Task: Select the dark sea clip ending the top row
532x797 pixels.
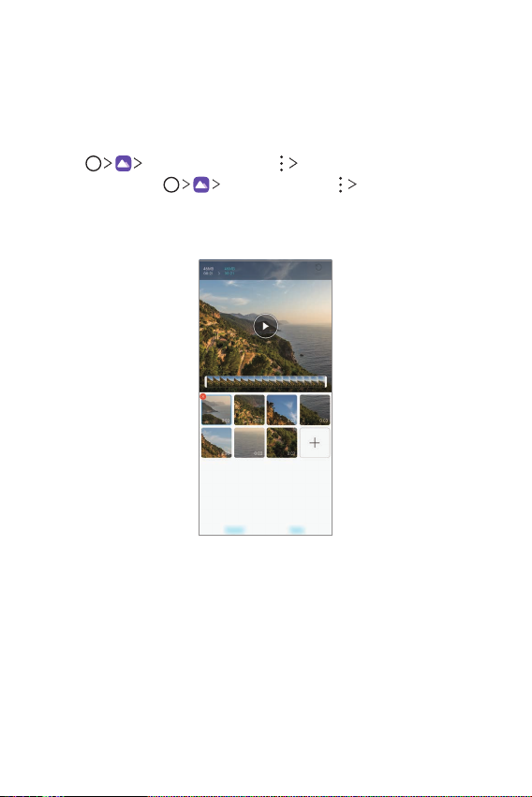Action: [315, 410]
